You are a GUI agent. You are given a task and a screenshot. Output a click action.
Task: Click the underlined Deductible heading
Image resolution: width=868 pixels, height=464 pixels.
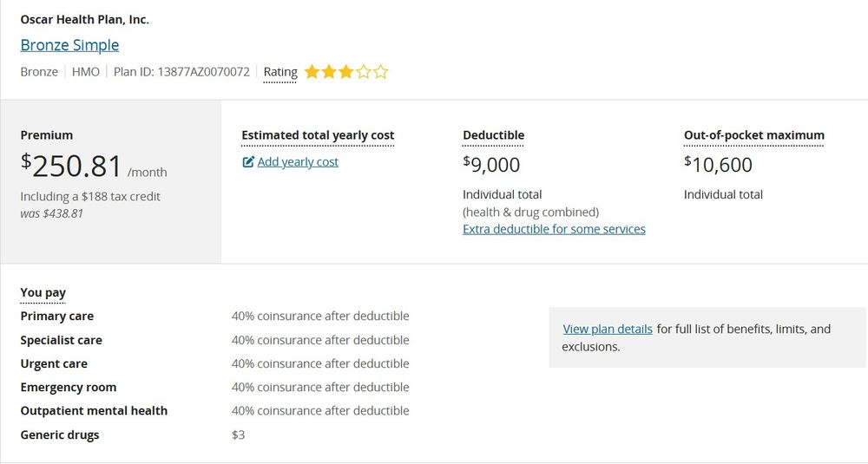[x=493, y=135]
